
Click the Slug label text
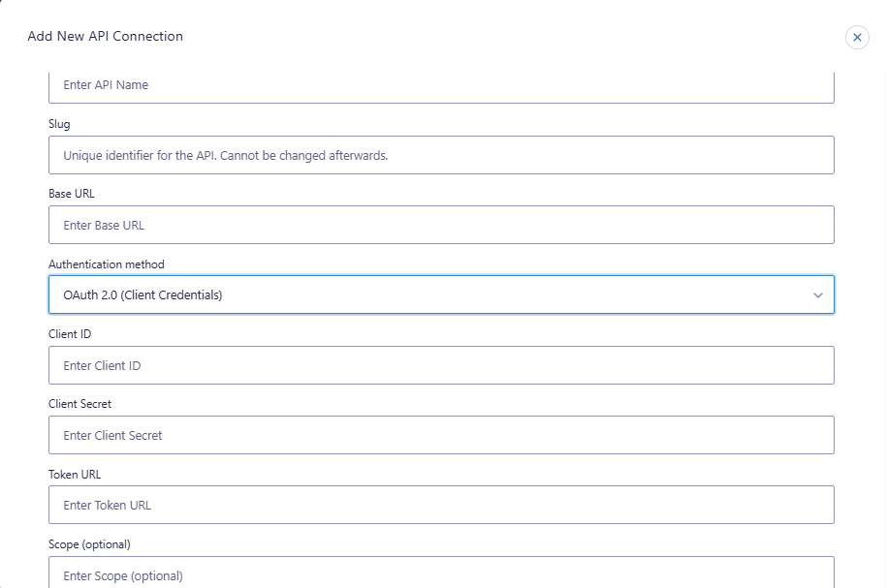60,124
